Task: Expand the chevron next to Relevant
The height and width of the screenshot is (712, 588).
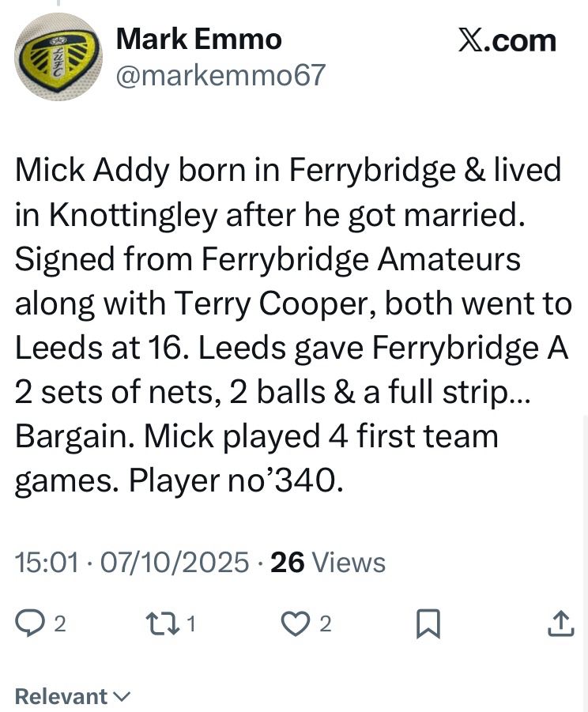Action: coord(122,696)
